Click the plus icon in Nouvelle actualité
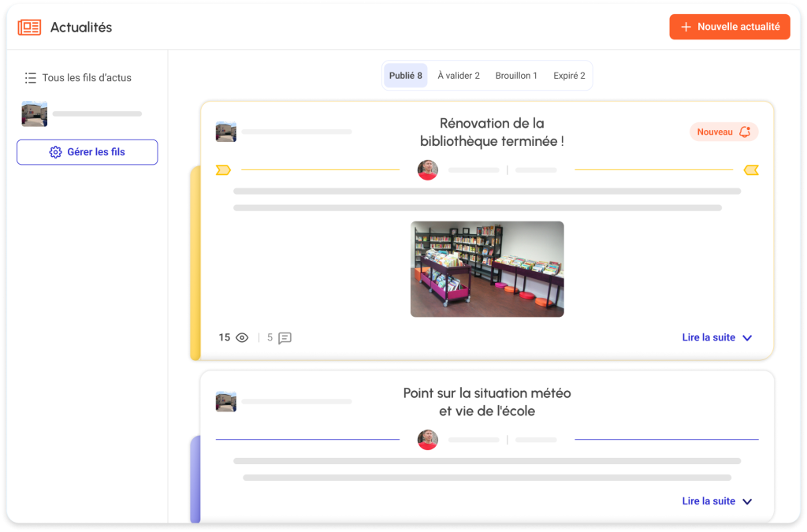Viewport: 807px width, 532px height. [x=685, y=27]
